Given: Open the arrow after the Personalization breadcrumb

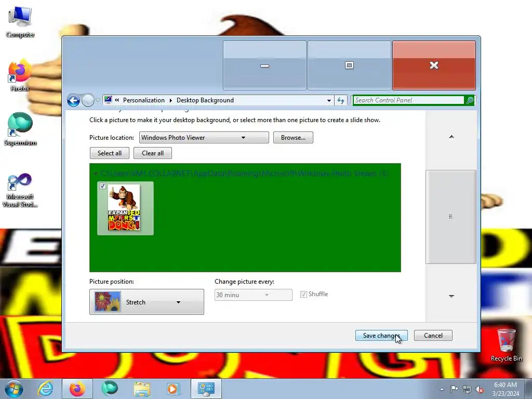Looking at the screenshot, I should pyautogui.click(x=170, y=100).
